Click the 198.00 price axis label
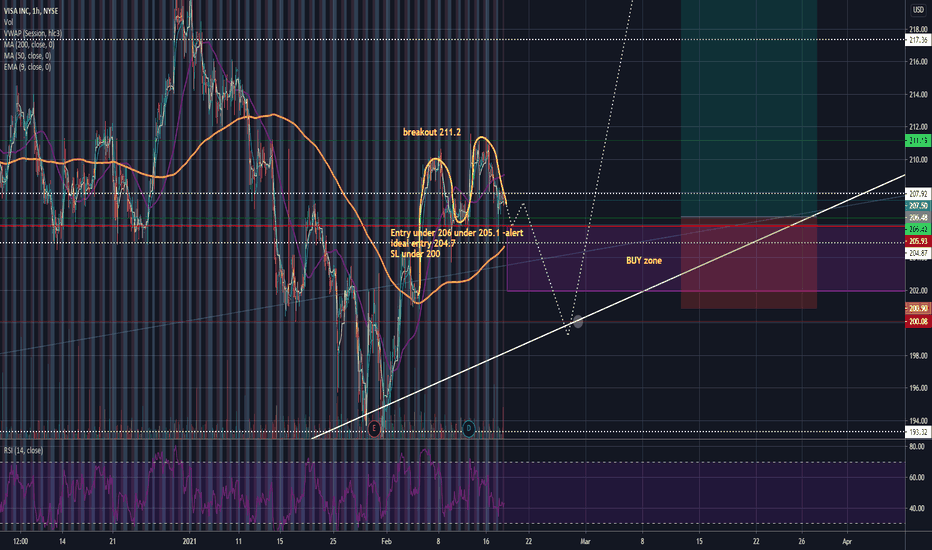Screen dimensions: 932x550 point(918,356)
